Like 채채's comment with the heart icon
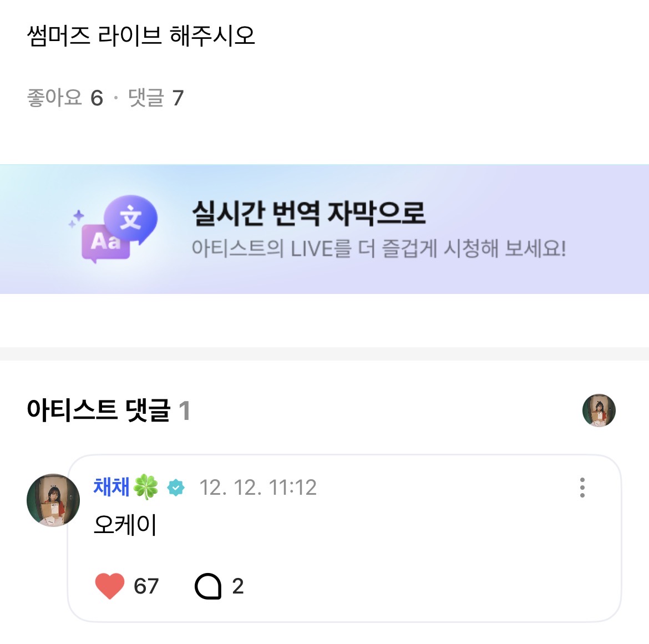Screen dimensions: 649x644 click(110, 586)
